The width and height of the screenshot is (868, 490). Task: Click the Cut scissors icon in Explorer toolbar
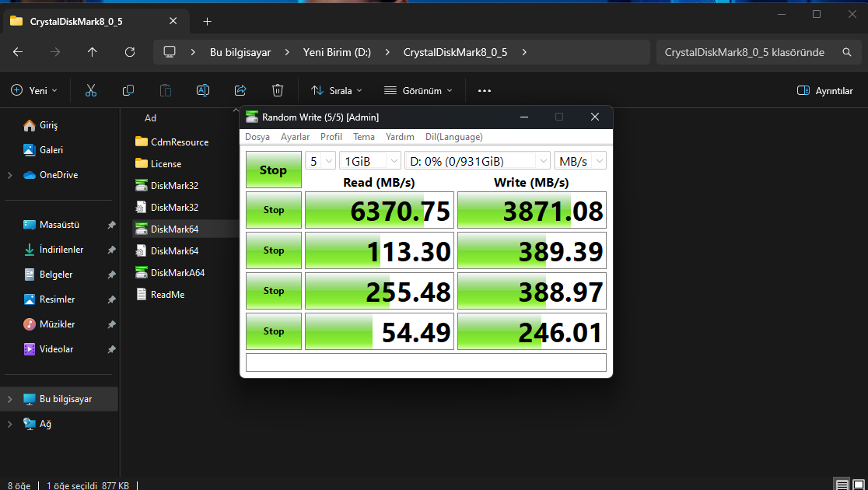[x=91, y=90]
